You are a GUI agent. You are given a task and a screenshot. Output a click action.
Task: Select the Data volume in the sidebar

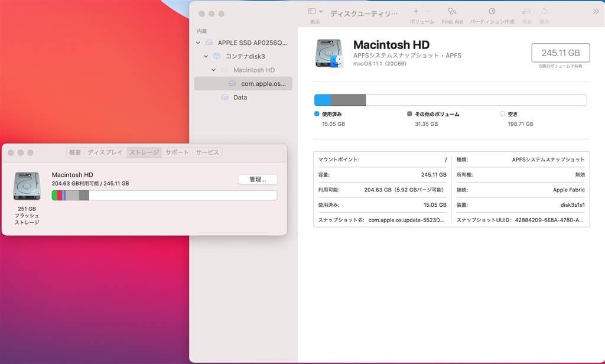click(x=236, y=97)
